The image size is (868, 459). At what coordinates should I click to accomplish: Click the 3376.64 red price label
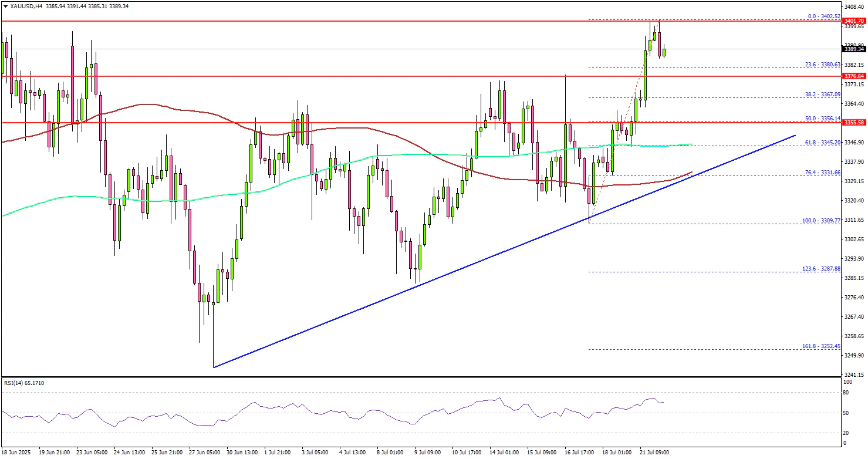854,76
